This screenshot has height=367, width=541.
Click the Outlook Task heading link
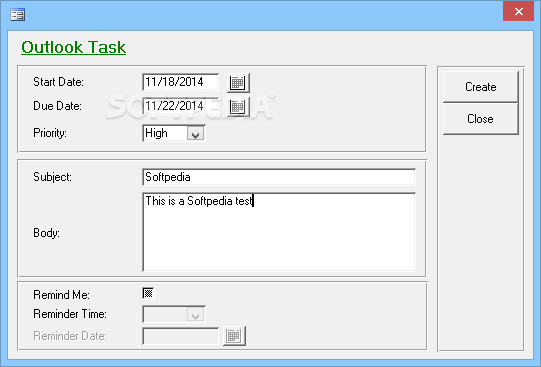[x=73, y=47]
